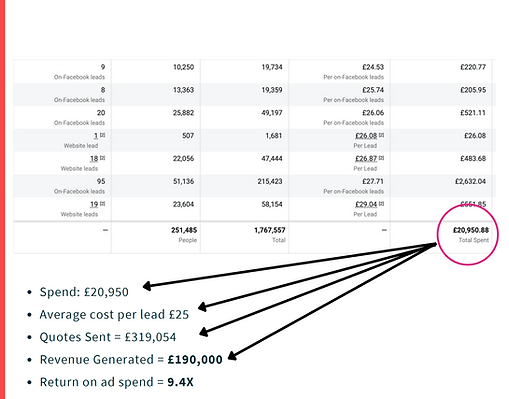Click the 20 results value
Image resolution: width=509 pixels, height=399 pixels.
(x=101, y=113)
